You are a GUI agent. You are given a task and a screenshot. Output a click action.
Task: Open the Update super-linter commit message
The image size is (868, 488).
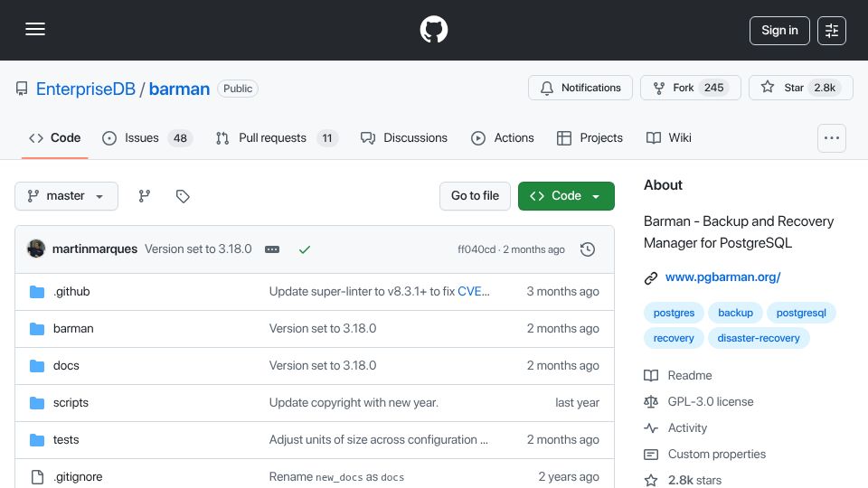point(362,292)
